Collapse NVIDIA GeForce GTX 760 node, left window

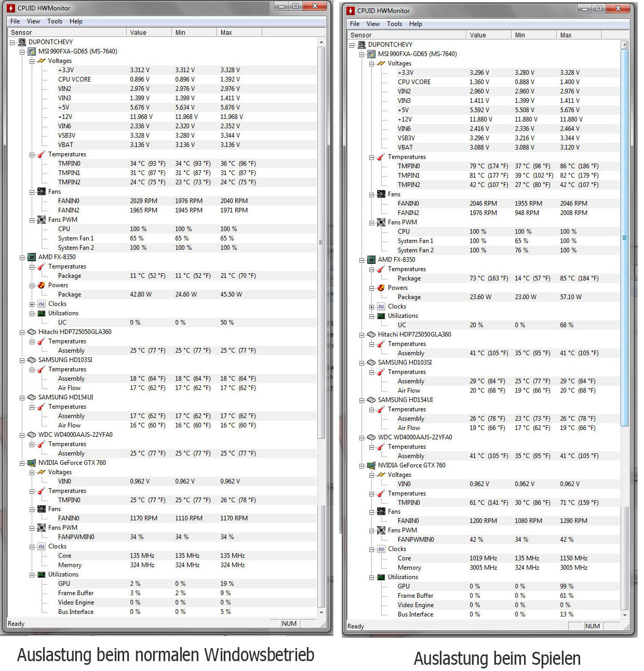[22, 463]
